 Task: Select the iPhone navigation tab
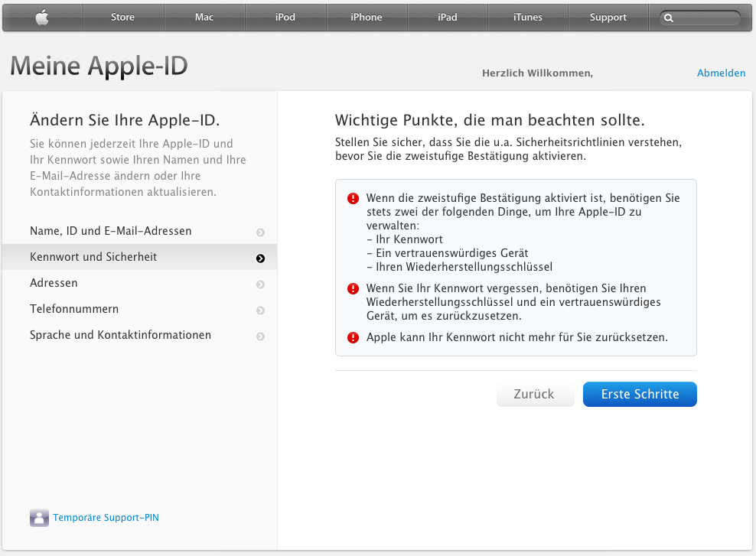click(x=367, y=18)
